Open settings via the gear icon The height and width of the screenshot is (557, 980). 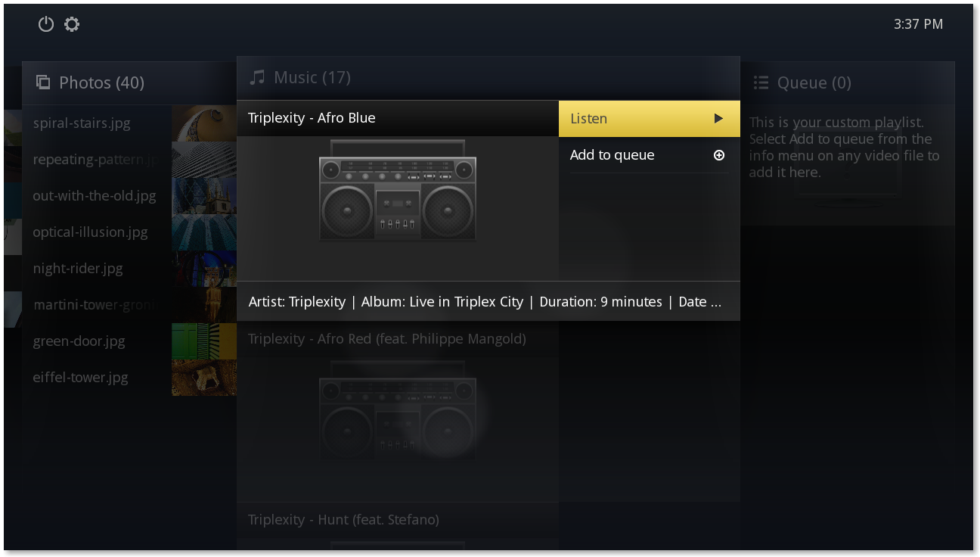72,24
